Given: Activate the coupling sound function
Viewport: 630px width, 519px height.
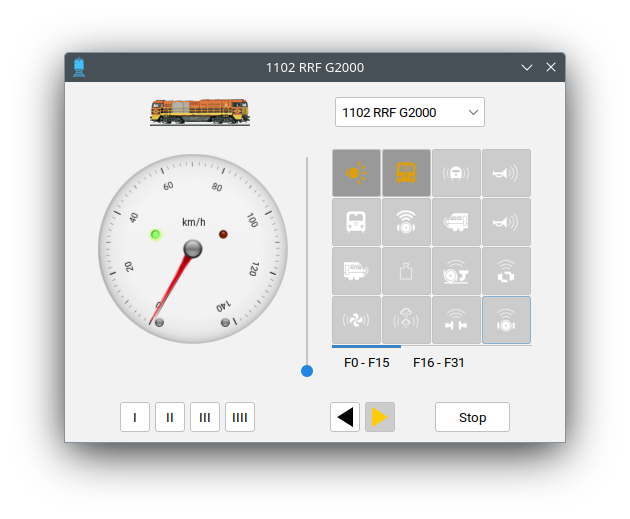Looking at the screenshot, I should [456, 320].
